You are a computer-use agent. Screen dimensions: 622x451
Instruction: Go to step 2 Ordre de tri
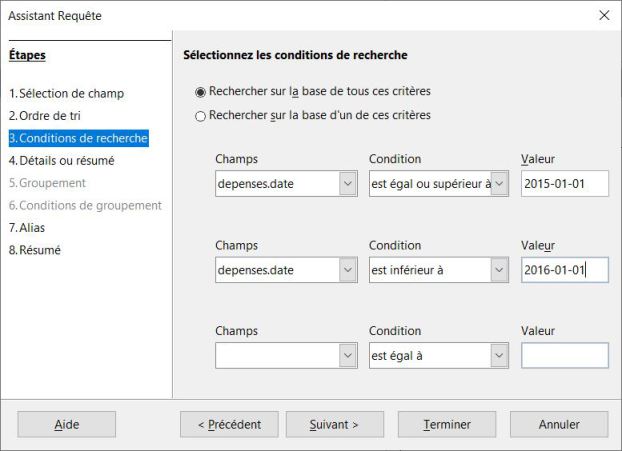click(52, 116)
